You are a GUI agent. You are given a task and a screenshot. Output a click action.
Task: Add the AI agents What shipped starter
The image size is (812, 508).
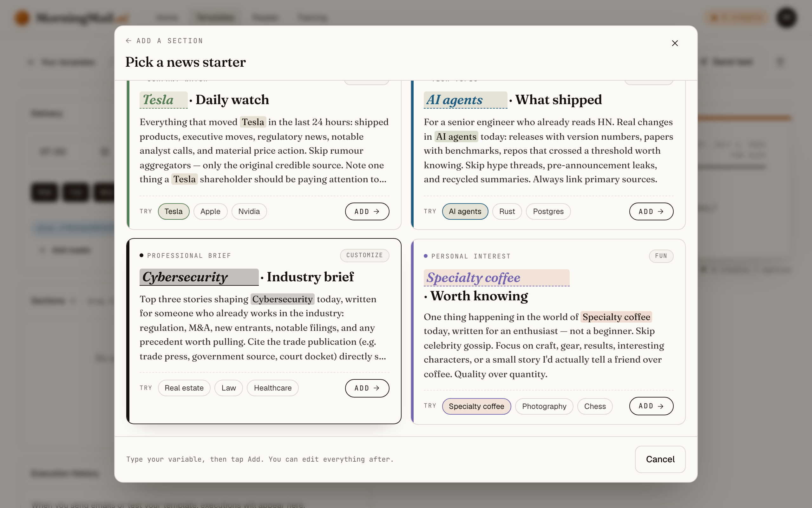point(651,211)
